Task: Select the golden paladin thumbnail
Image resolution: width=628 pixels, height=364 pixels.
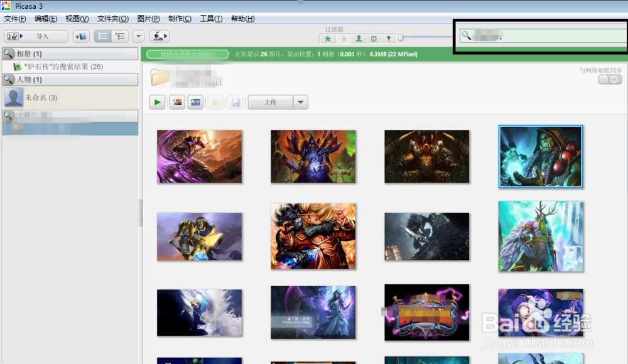Action: [x=200, y=236]
